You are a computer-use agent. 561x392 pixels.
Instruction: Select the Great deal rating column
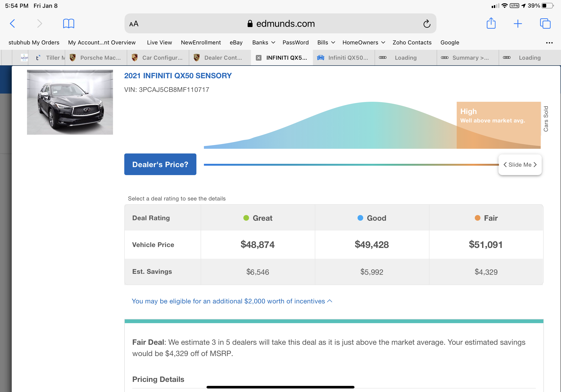258,218
